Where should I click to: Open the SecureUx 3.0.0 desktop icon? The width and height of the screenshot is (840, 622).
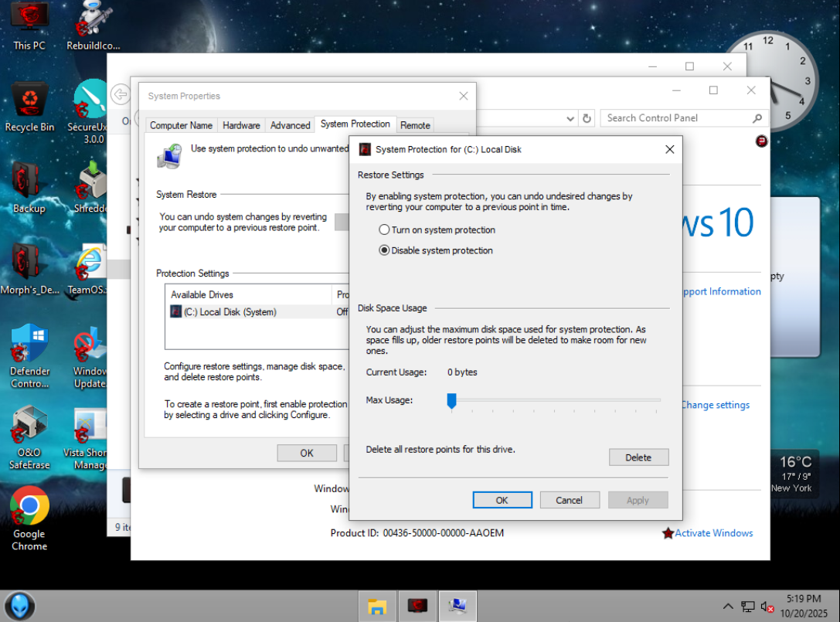pyautogui.click(x=90, y=111)
